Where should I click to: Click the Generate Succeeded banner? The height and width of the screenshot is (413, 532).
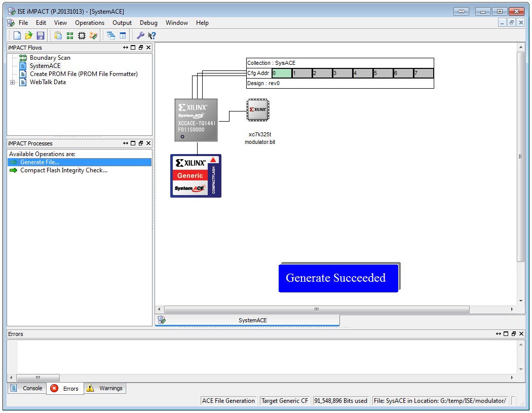[x=338, y=278]
